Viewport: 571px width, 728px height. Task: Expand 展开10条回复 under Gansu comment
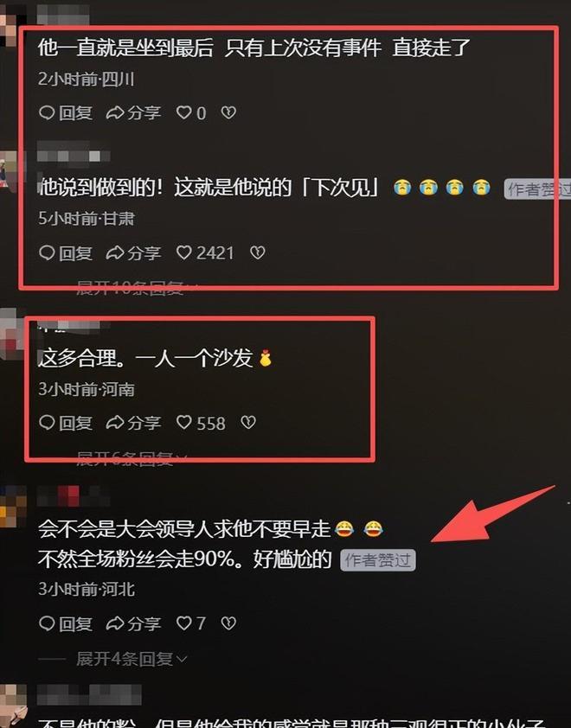(137, 288)
